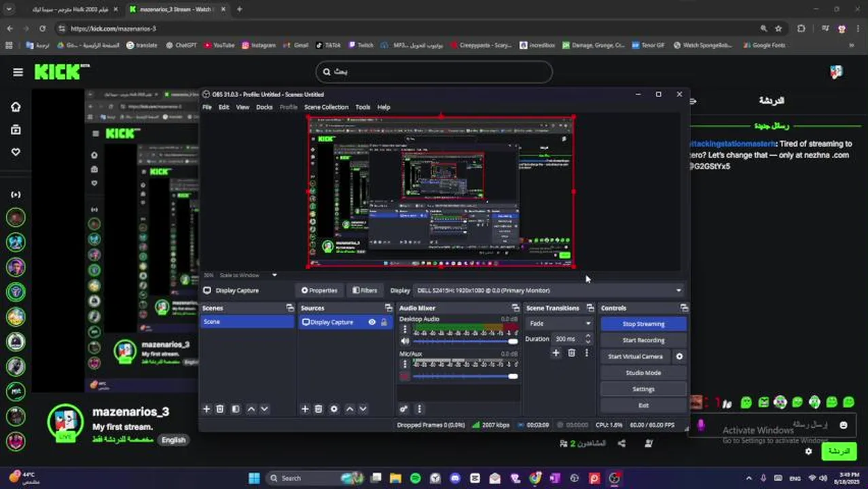This screenshot has width=868, height=489.
Task: Move source up arrow in Sources panel
Action: (350, 409)
